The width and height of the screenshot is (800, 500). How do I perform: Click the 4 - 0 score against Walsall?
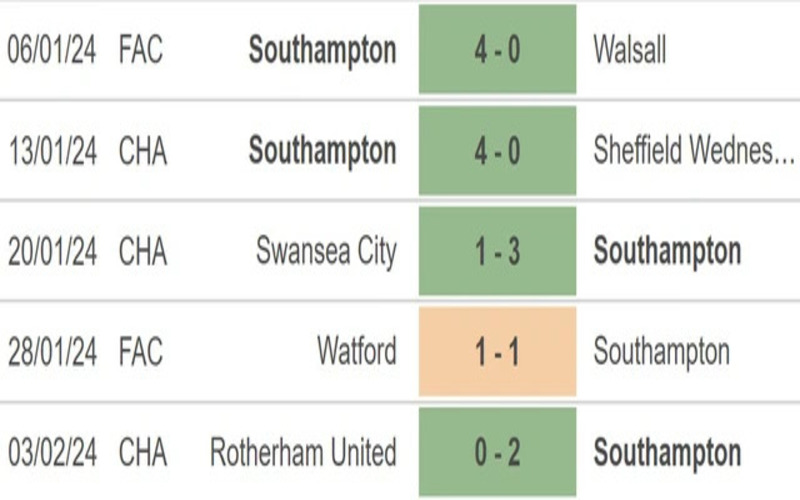[497, 50]
